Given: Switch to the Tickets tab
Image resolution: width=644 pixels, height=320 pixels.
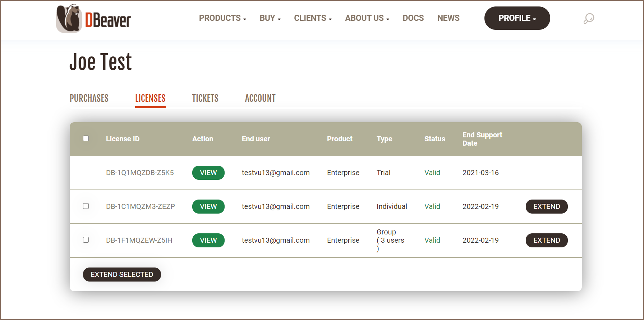Looking at the screenshot, I should 205,98.
